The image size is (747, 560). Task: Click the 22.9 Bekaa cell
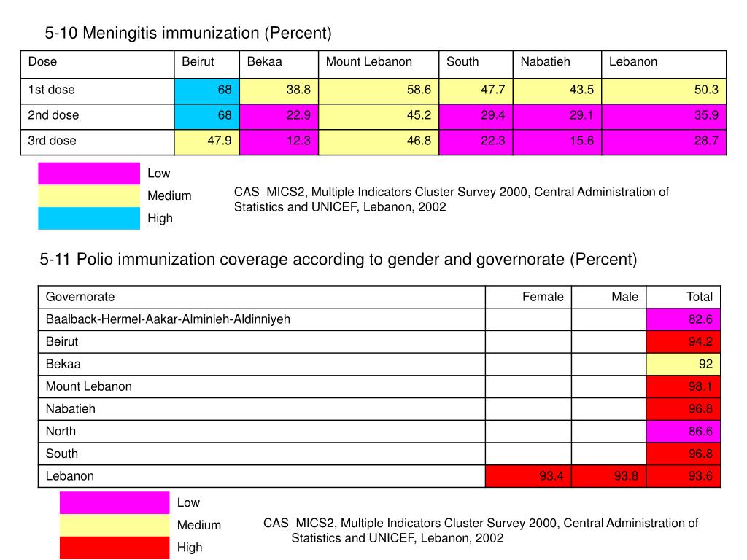tap(279, 117)
